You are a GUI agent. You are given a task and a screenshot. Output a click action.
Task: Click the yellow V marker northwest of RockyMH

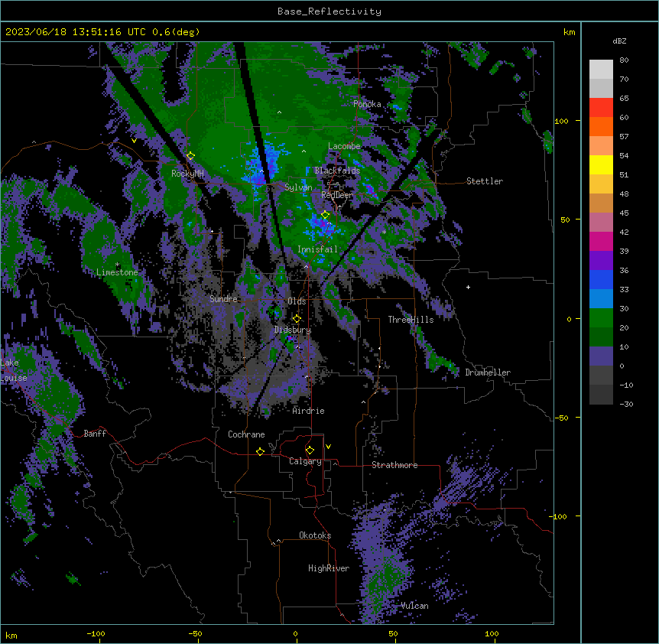click(x=134, y=141)
